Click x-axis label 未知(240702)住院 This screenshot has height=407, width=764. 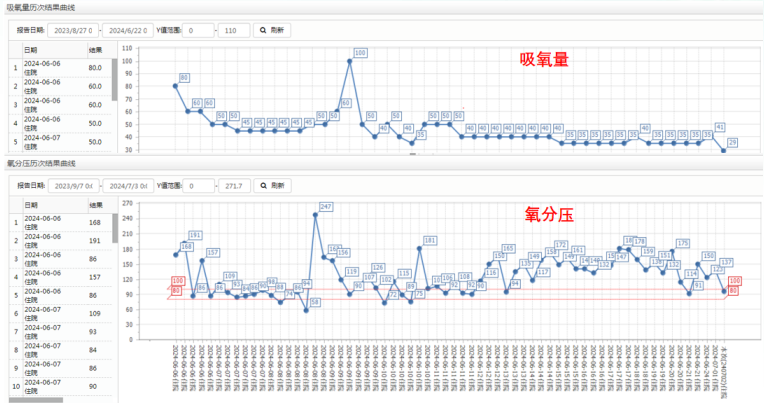(x=724, y=372)
